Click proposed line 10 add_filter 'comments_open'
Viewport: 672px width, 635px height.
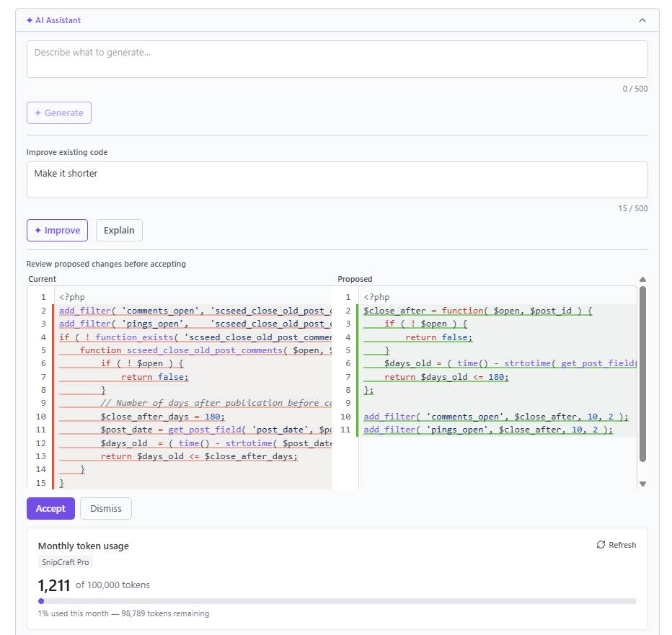[496, 417]
